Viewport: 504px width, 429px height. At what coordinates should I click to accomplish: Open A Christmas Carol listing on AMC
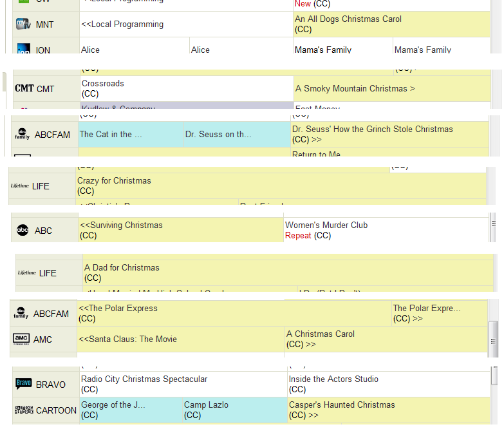(x=386, y=339)
